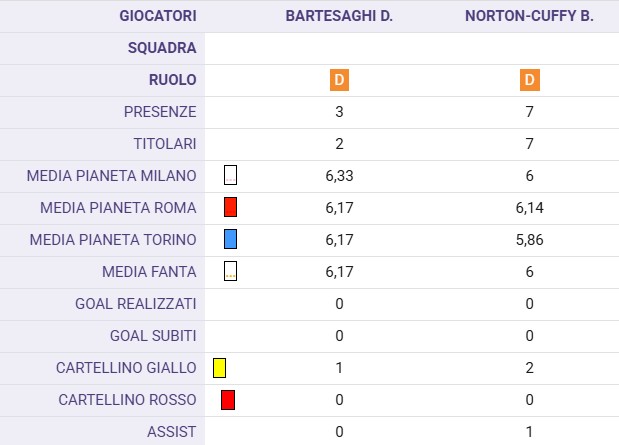
Task: Select the BARTESAGHI D. column header
Action: tap(338, 16)
